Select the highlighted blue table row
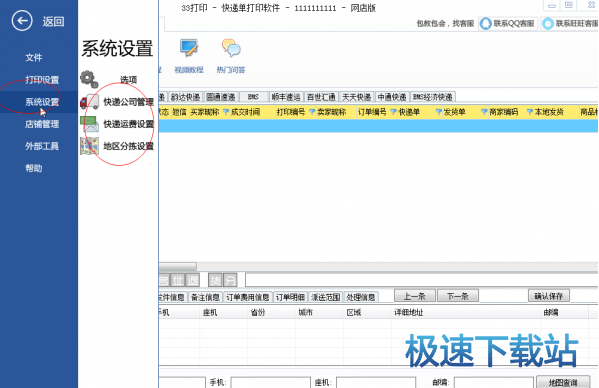 378,126
